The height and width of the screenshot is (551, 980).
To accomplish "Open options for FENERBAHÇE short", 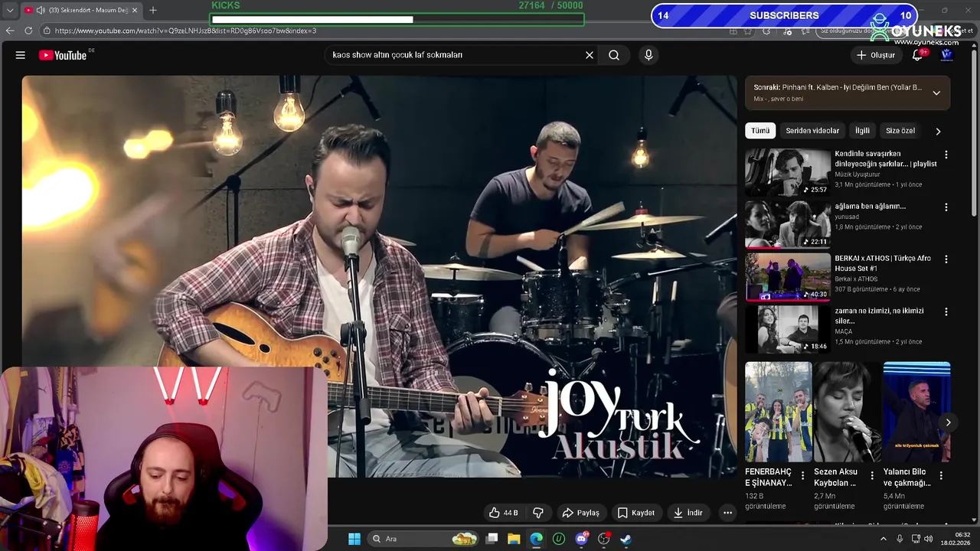I will pyautogui.click(x=802, y=476).
